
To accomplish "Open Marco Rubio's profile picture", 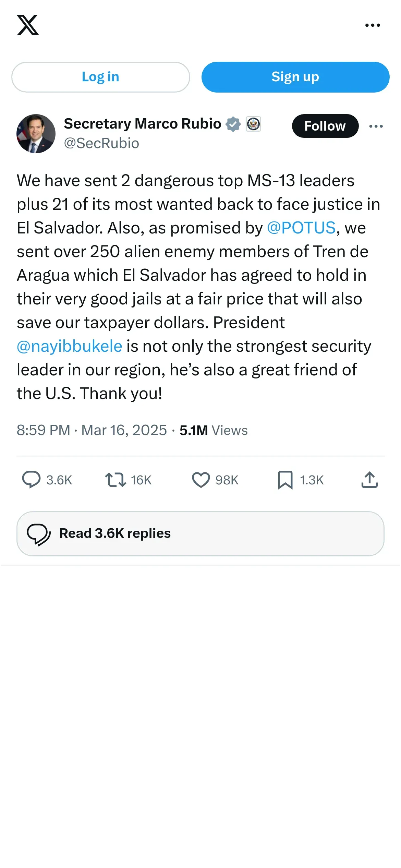I will (36, 134).
